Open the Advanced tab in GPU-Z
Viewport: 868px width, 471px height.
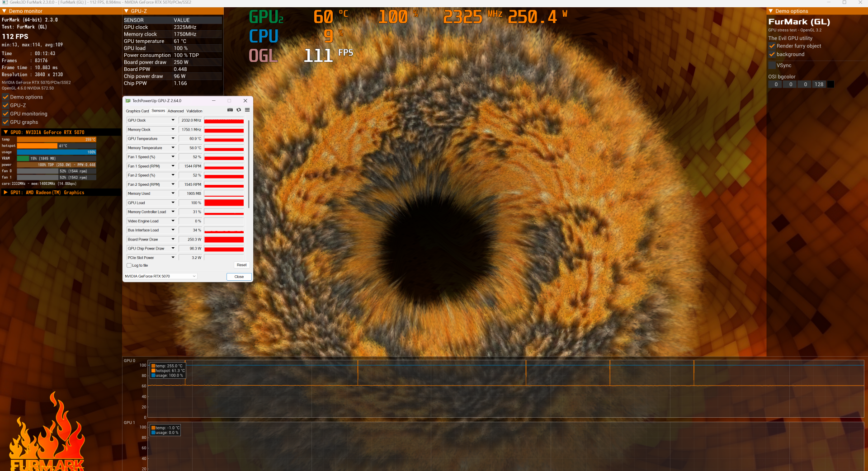[175, 111]
